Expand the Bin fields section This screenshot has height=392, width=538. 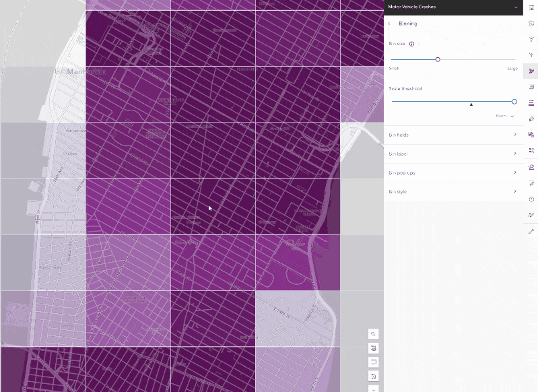pyautogui.click(x=453, y=135)
